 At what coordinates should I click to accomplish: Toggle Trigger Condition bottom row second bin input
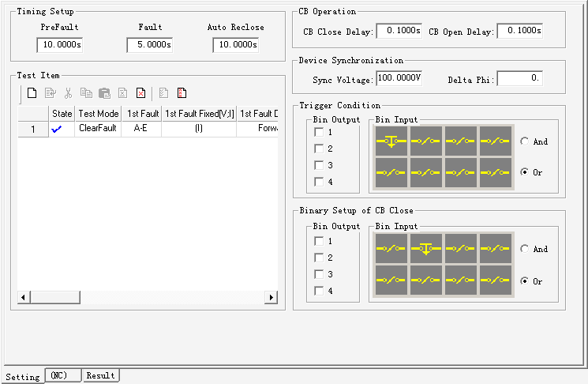(x=425, y=173)
